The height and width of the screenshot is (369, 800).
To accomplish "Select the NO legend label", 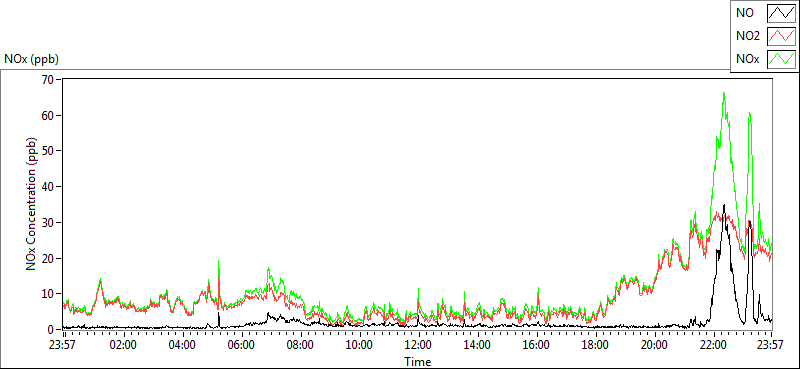I will click(x=745, y=13).
